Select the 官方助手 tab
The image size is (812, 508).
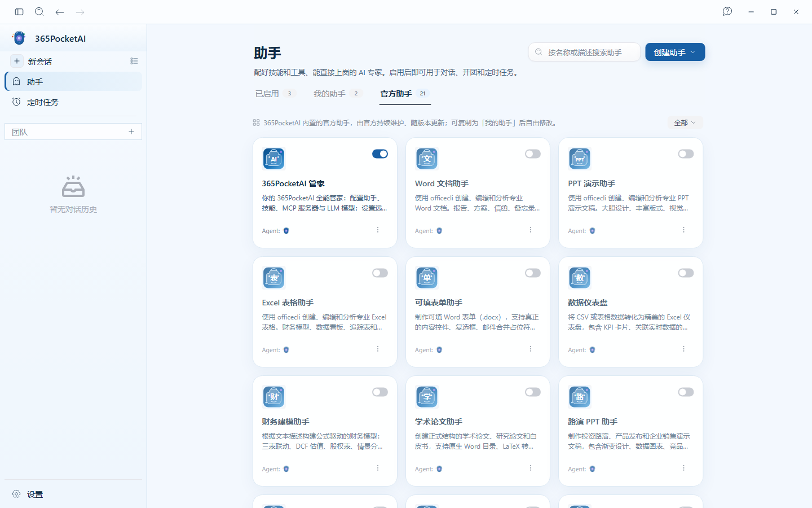tap(405, 94)
